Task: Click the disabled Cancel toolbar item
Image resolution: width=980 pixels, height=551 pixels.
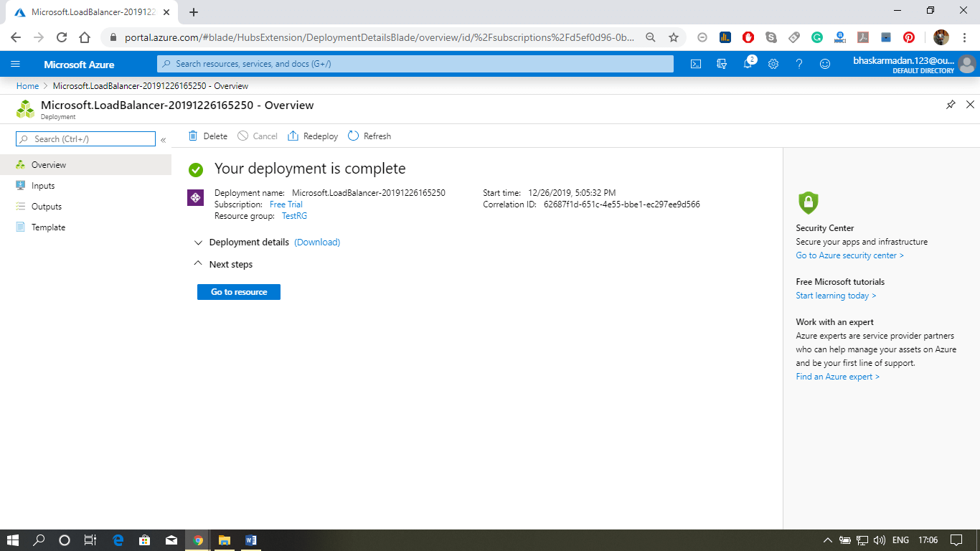Action: [x=258, y=136]
